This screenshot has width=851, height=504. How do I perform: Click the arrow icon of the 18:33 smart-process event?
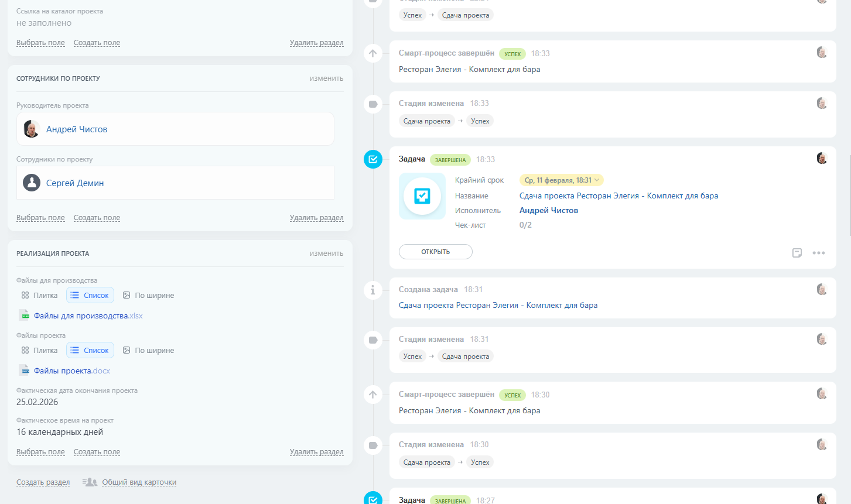click(x=373, y=53)
